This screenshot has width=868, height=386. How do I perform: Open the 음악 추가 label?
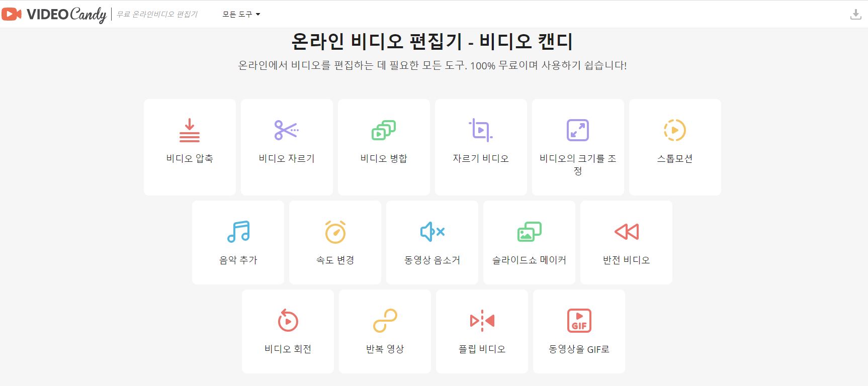[238, 260]
